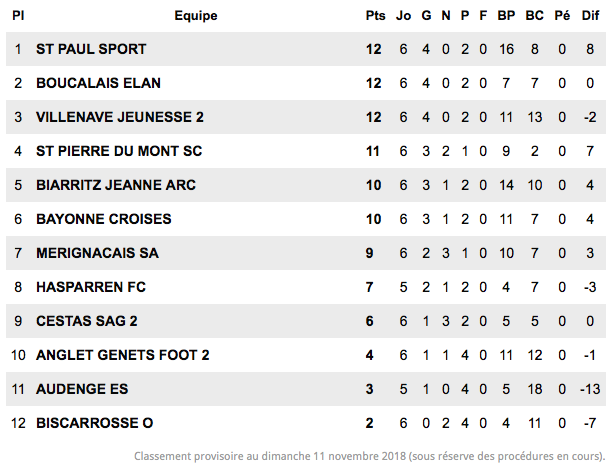The width and height of the screenshot is (612, 467).
Task: Select the AUDENGE ES team name
Action: [82, 389]
